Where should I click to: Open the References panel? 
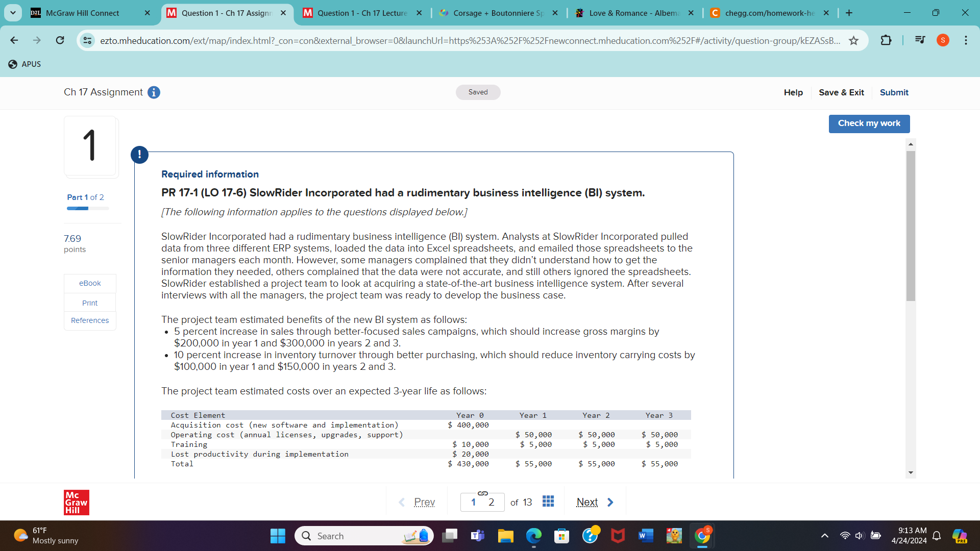(90, 320)
